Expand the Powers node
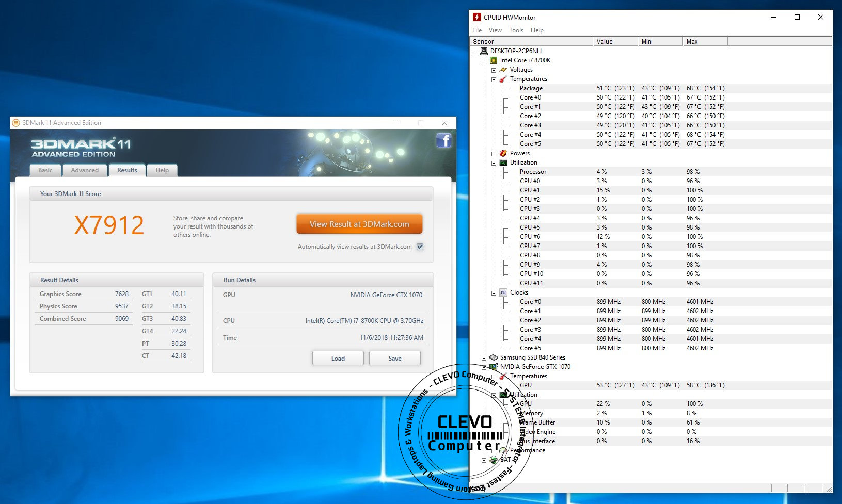The width and height of the screenshot is (842, 504). 494,154
